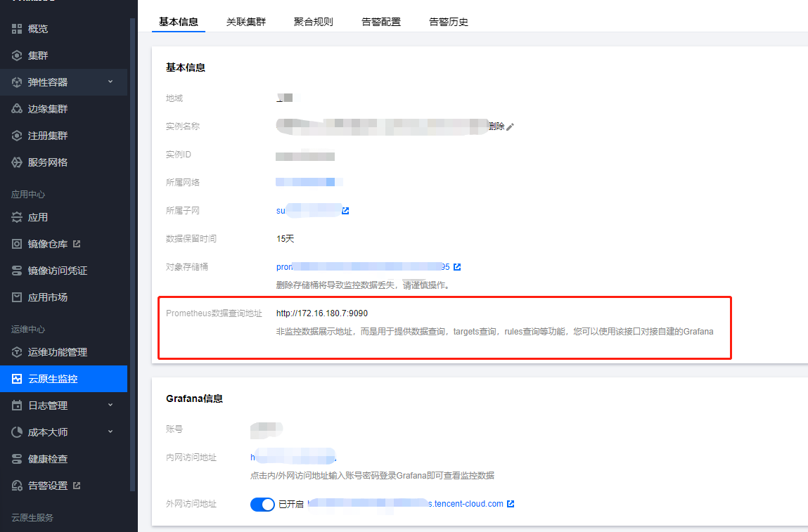Click the 运维功能管理 sidebar icon
This screenshot has width=808, height=532.
[x=17, y=352]
